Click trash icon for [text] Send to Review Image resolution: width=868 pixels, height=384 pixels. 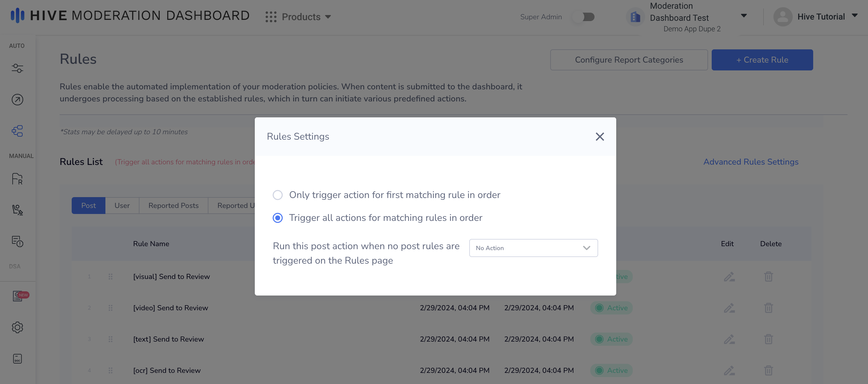pos(768,339)
